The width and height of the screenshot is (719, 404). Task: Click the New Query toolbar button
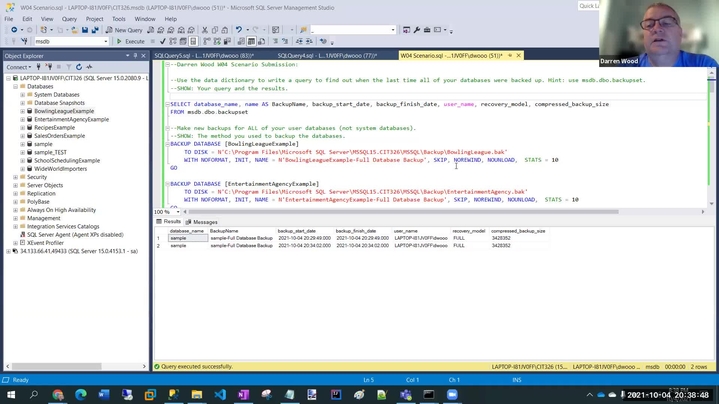126,30
